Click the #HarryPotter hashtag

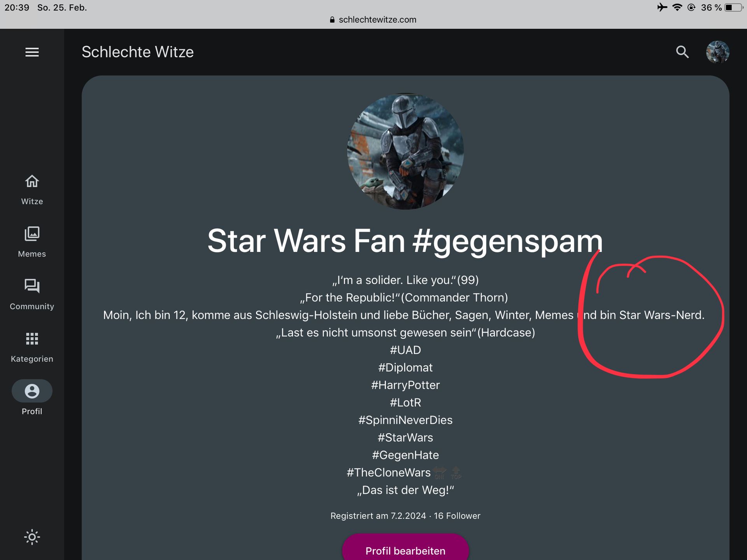(x=405, y=385)
